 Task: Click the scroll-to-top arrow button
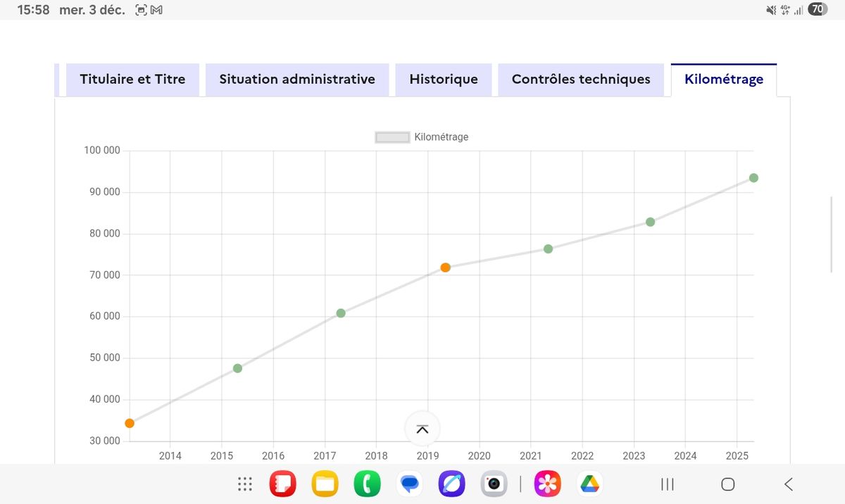pos(423,429)
